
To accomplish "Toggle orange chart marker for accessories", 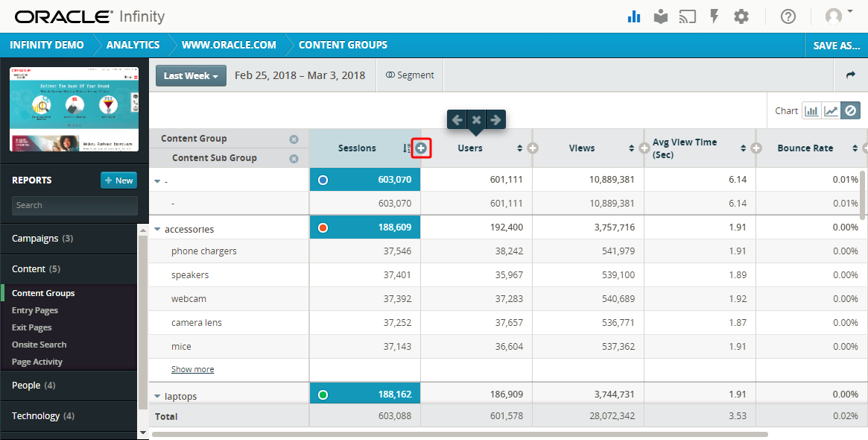I will pyautogui.click(x=323, y=227).
